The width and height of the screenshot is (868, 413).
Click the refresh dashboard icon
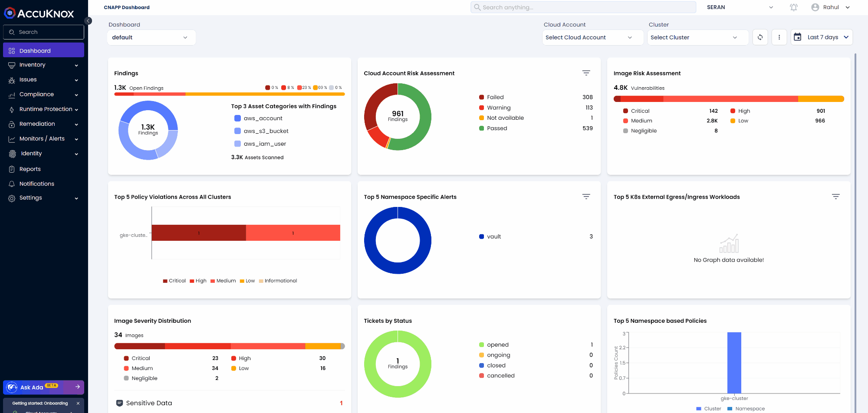[x=760, y=37]
